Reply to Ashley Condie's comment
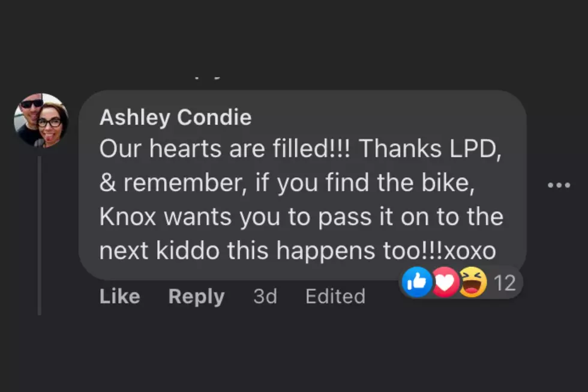Screen dimensions: 588x392 click(x=197, y=297)
